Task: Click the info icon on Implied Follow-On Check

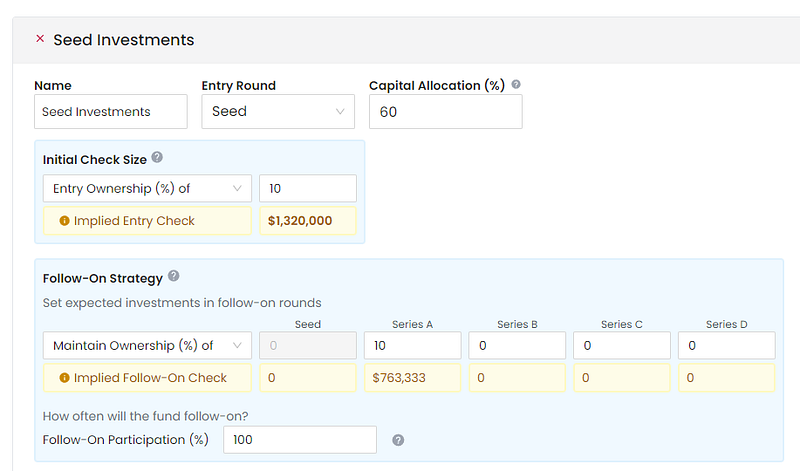Action: click(x=64, y=378)
